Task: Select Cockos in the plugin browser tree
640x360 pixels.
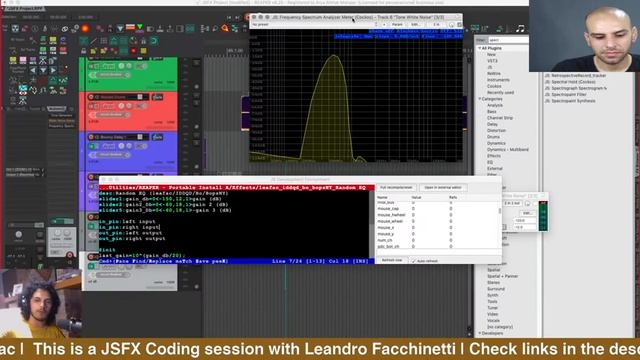Action: click(x=494, y=86)
